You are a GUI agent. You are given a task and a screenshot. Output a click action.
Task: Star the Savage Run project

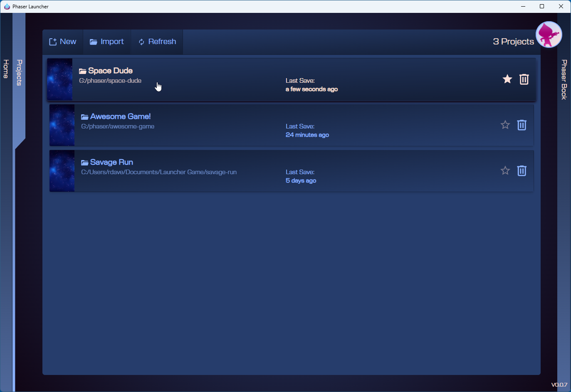(x=505, y=170)
